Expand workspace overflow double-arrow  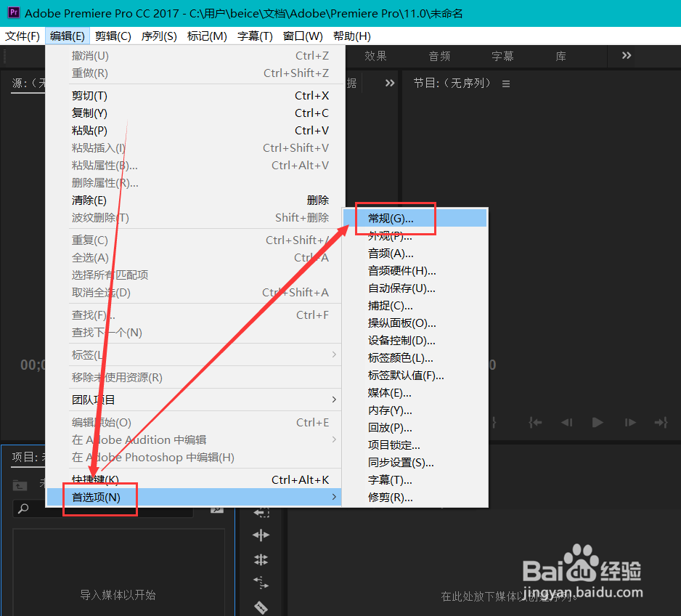(x=627, y=55)
